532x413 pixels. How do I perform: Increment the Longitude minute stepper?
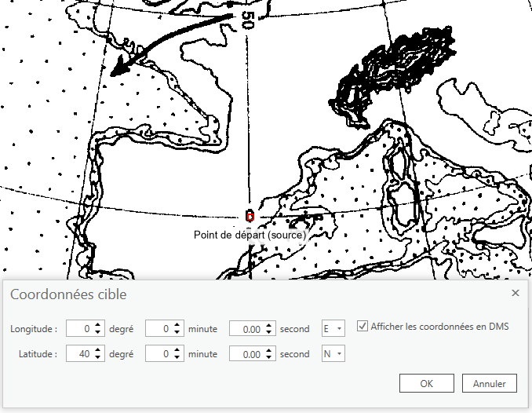pos(177,326)
